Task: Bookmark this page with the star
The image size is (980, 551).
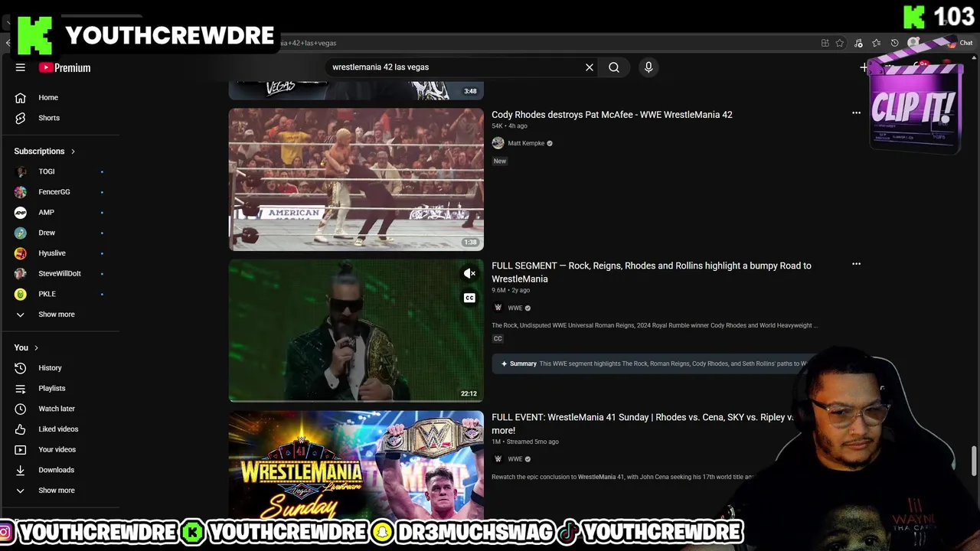Action: point(840,43)
